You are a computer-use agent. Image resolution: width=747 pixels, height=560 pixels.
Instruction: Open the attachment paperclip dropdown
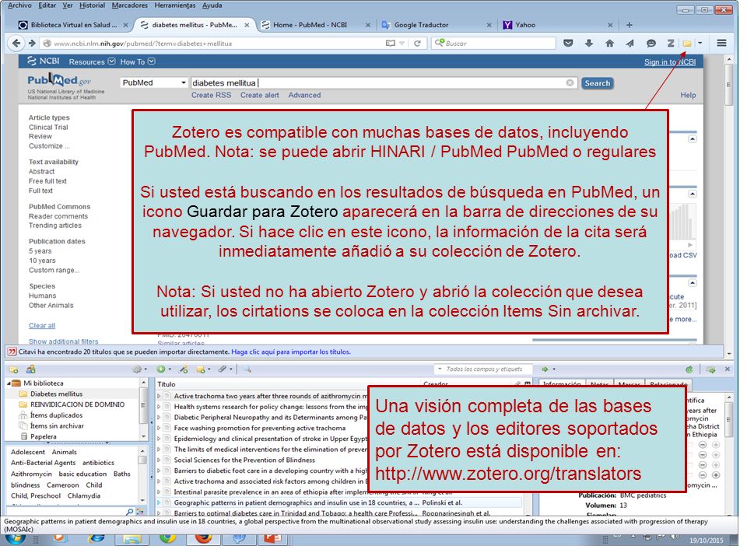pyautogui.click(x=226, y=369)
